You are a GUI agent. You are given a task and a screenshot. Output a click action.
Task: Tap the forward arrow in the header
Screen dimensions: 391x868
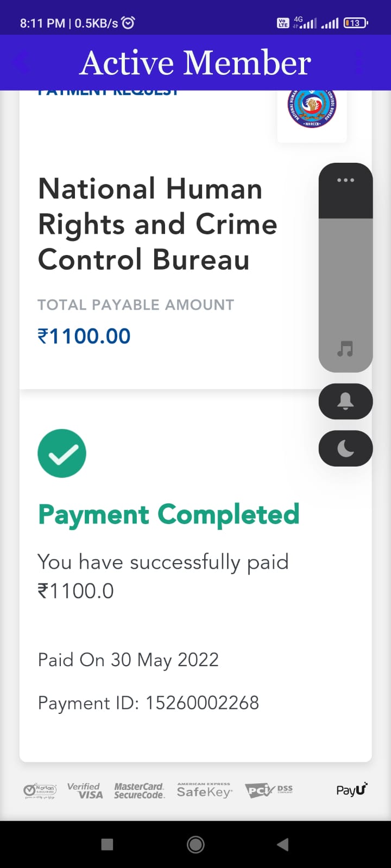click(360, 62)
